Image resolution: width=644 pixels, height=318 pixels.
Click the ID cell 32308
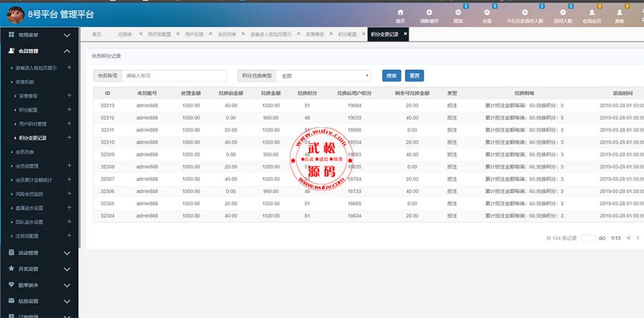107,167
